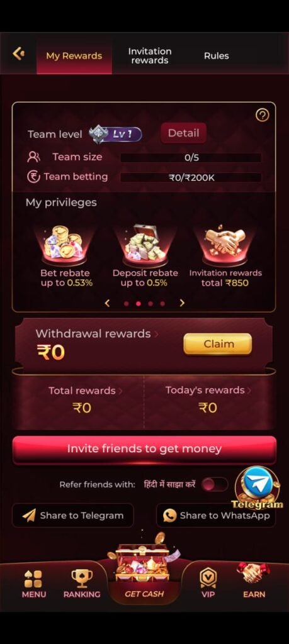Open the RANKING trophy icon
289x644 pixels.
click(x=82, y=584)
